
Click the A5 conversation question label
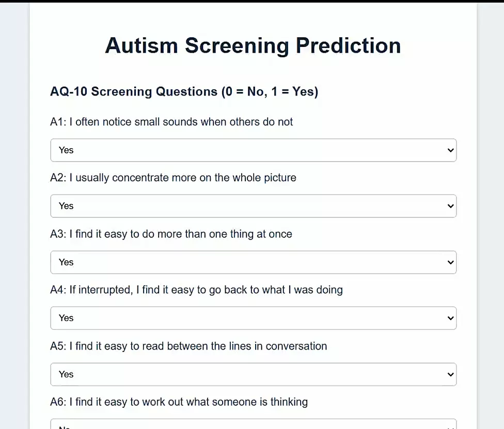(188, 346)
